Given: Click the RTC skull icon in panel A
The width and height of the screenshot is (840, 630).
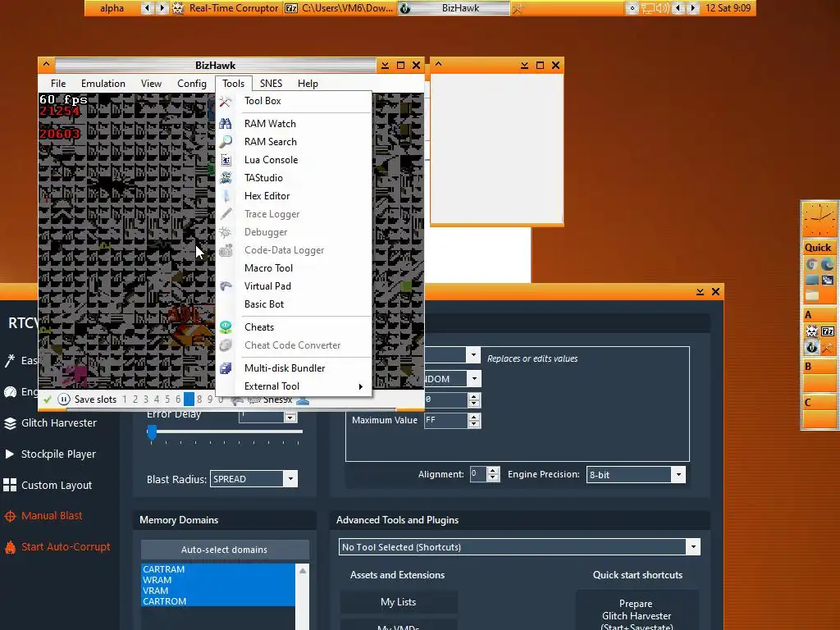Looking at the screenshot, I should click(811, 331).
